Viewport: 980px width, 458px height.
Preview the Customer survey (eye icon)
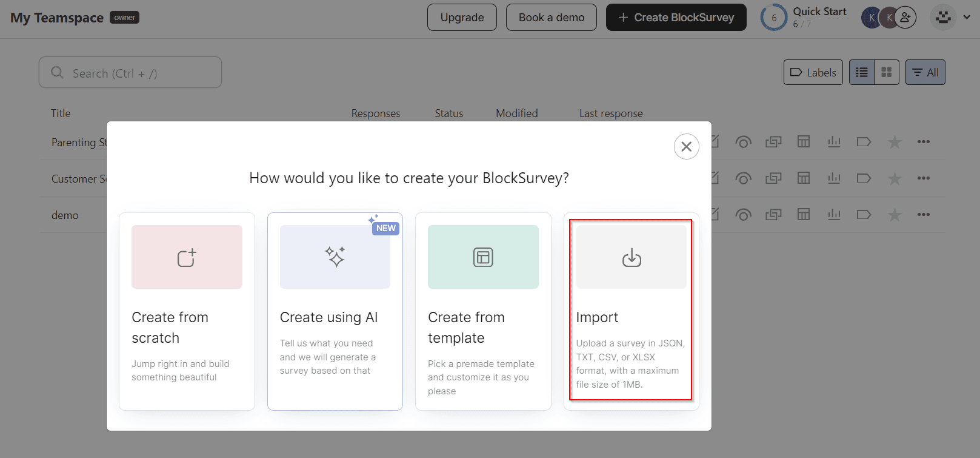[x=743, y=178]
